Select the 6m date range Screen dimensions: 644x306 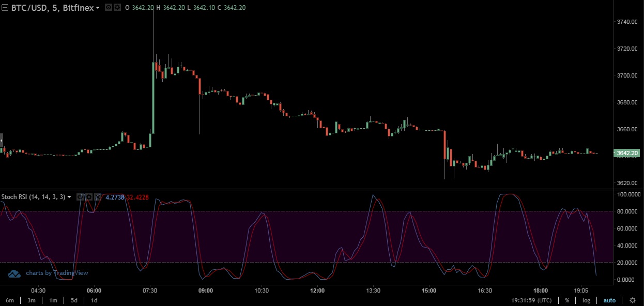coord(10,300)
